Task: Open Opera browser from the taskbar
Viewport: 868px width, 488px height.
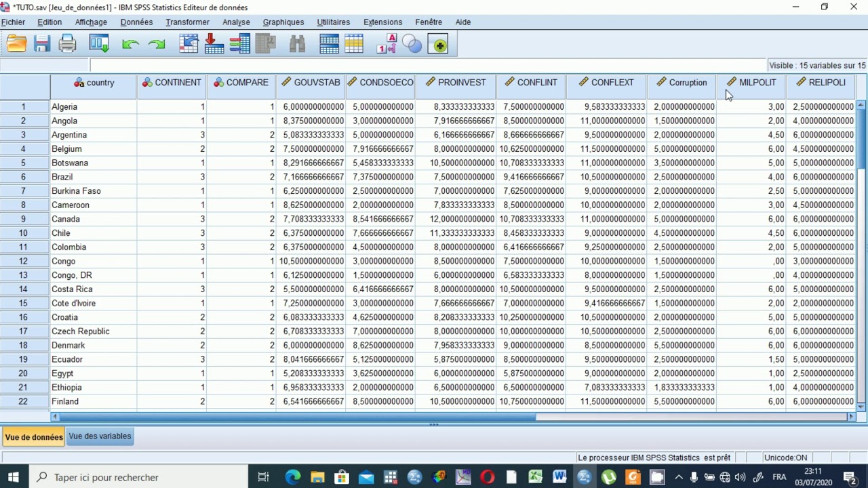Action: [x=488, y=477]
